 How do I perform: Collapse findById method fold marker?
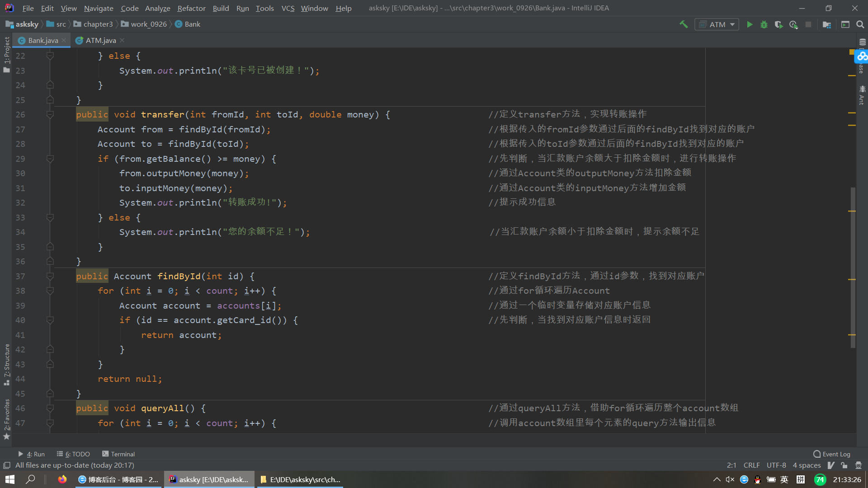point(50,276)
